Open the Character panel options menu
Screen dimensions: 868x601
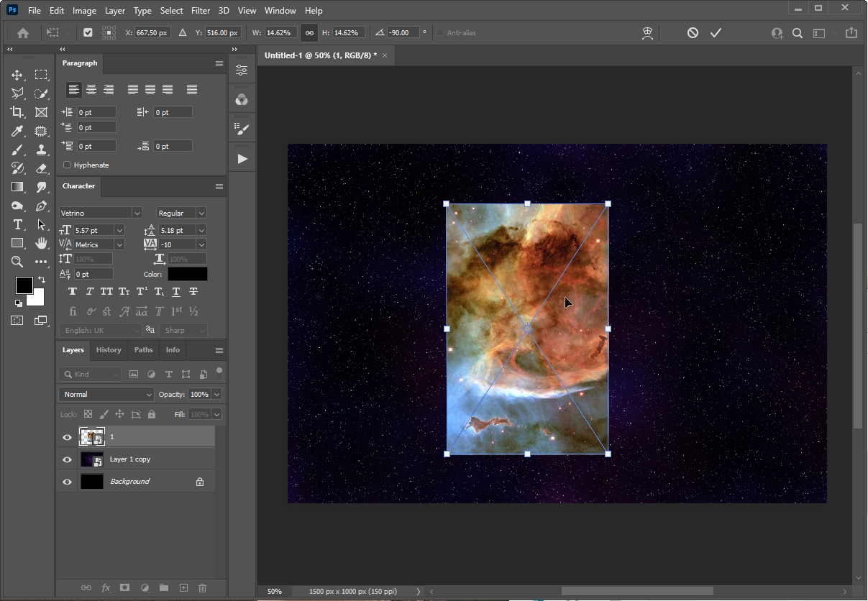[x=219, y=186]
